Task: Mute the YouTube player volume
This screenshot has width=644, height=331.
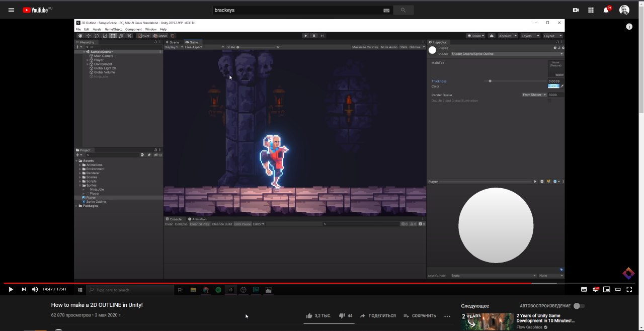Action: tap(35, 289)
